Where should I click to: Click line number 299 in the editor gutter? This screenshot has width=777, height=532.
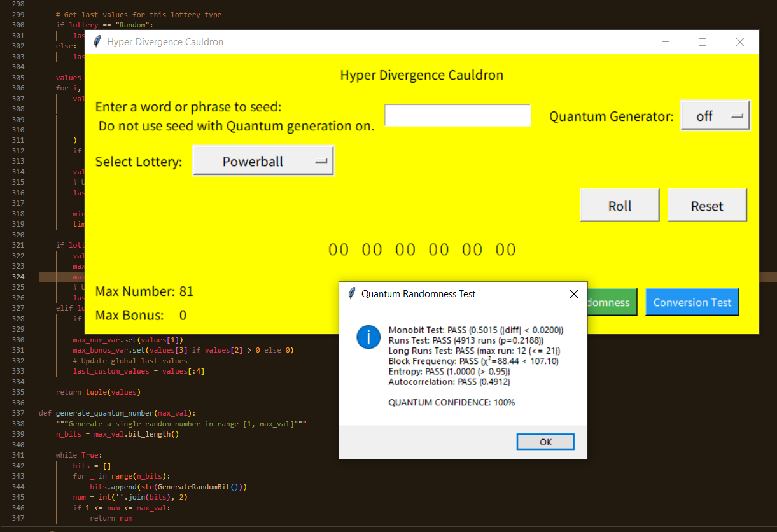18,15
